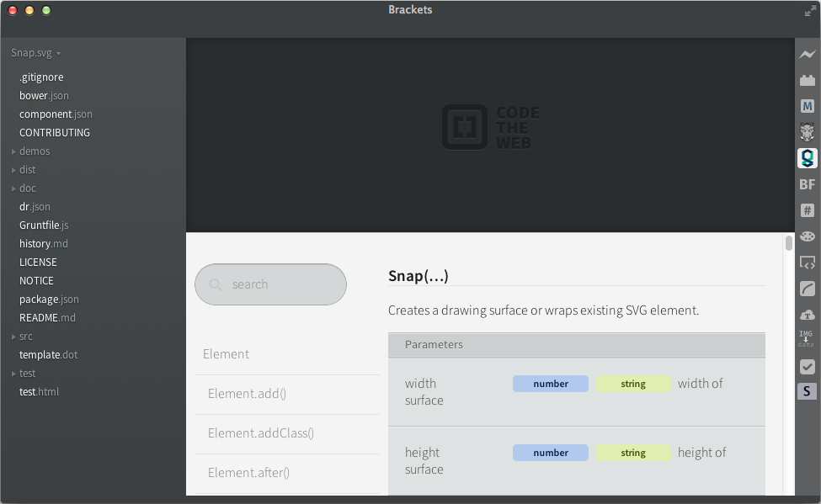The image size is (821, 504).
Task: Click the docs panel scrollbar thumb
Action: pos(788,243)
